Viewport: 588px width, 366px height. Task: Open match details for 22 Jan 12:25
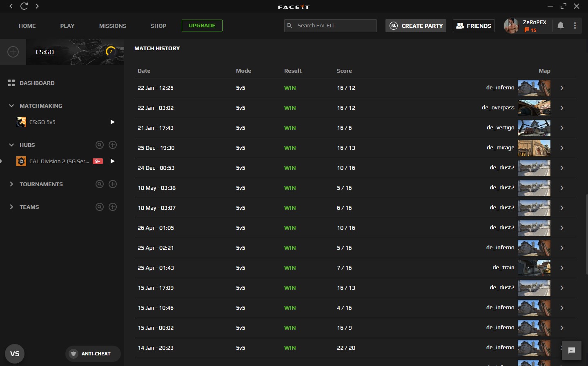tap(562, 88)
